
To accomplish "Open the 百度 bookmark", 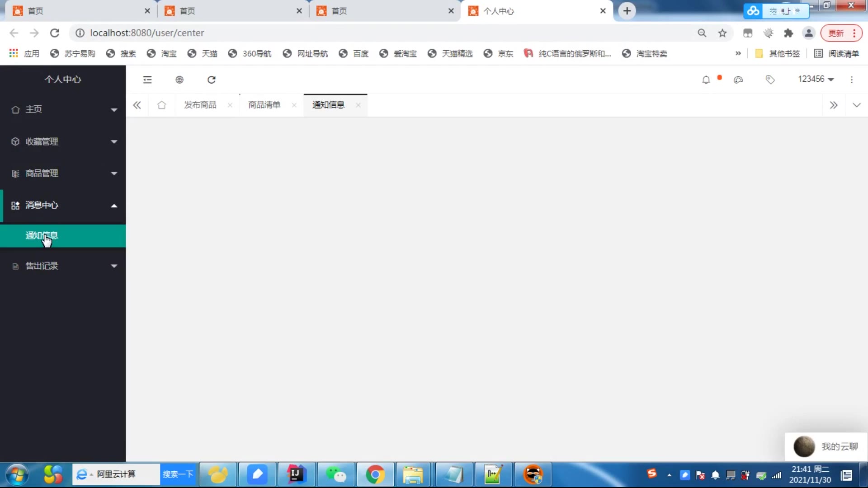I will pos(354,53).
